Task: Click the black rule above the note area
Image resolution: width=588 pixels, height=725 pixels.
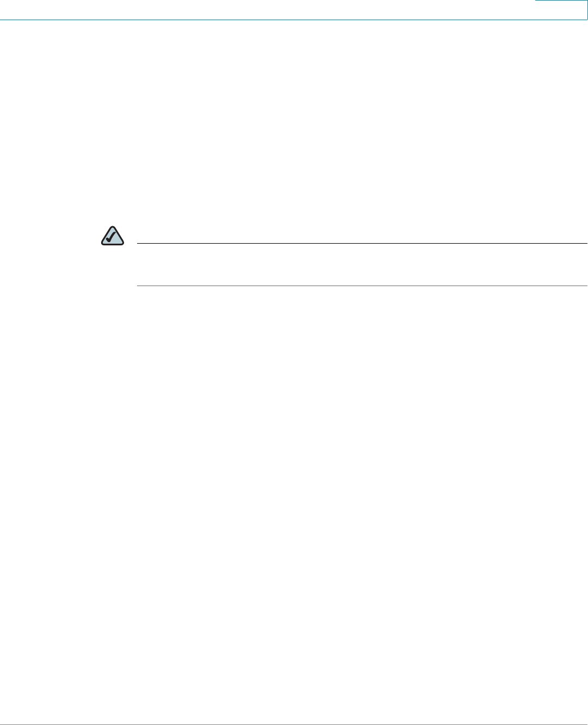Action: tap(362, 243)
